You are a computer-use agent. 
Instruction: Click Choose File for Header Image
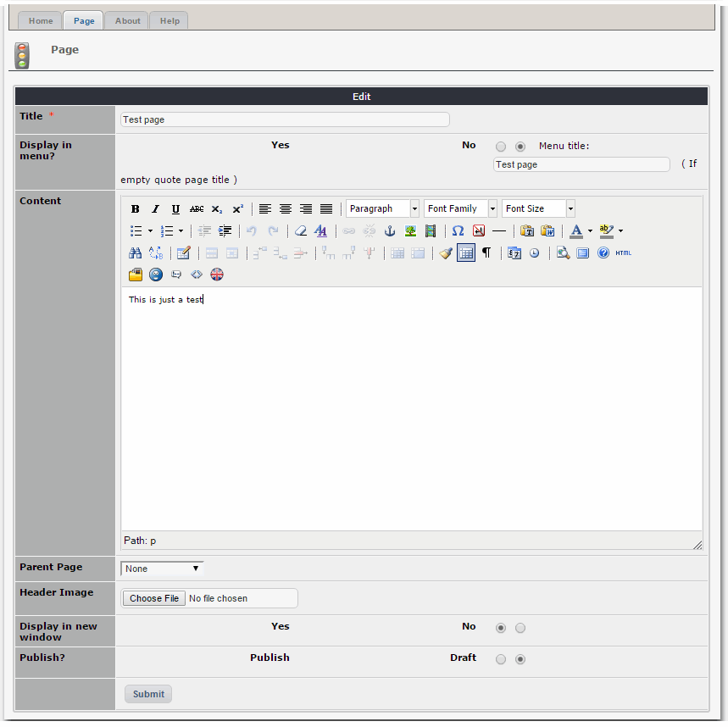click(154, 598)
